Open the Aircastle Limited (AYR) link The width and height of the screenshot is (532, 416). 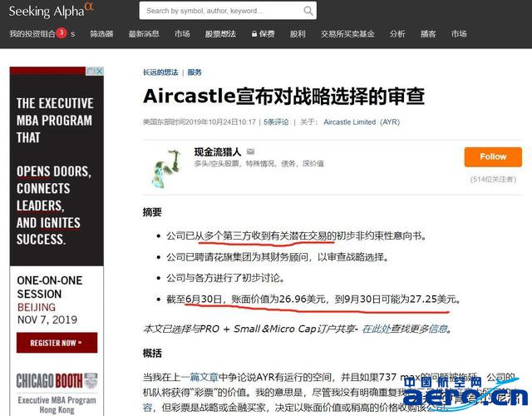pos(362,122)
